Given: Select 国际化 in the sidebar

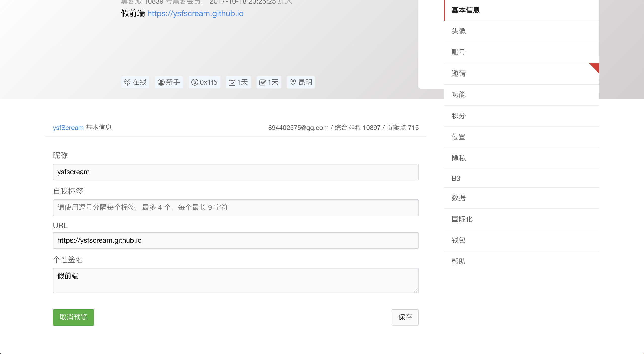Looking at the screenshot, I should [462, 219].
